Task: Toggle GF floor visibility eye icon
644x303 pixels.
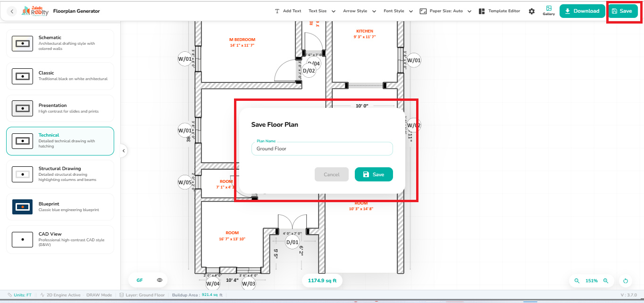Action: click(160, 280)
